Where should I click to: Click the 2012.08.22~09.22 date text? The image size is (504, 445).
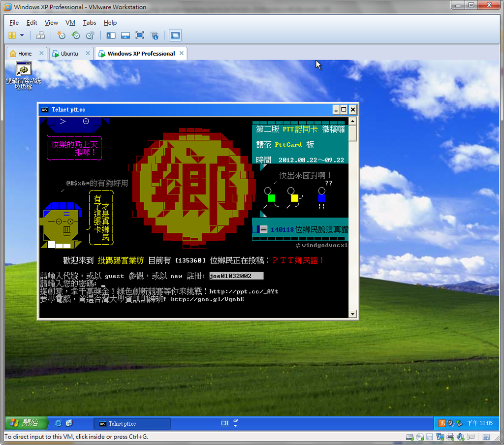(x=311, y=160)
